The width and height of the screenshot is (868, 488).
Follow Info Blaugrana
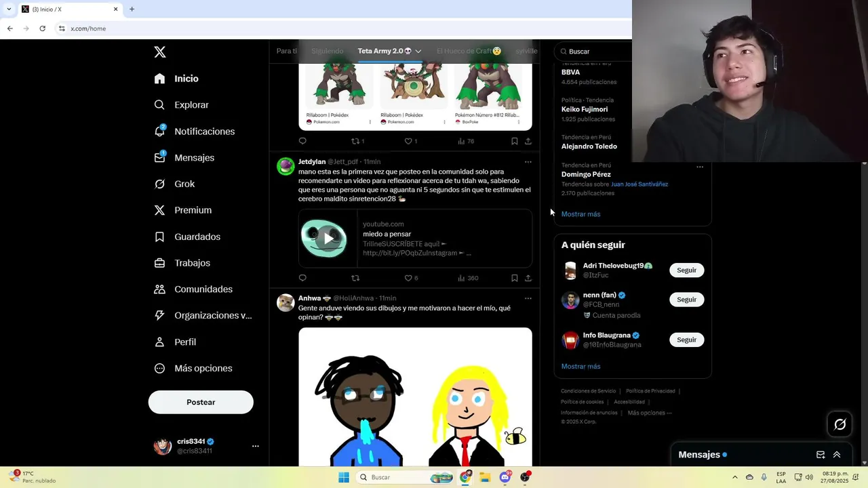click(686, 340)
